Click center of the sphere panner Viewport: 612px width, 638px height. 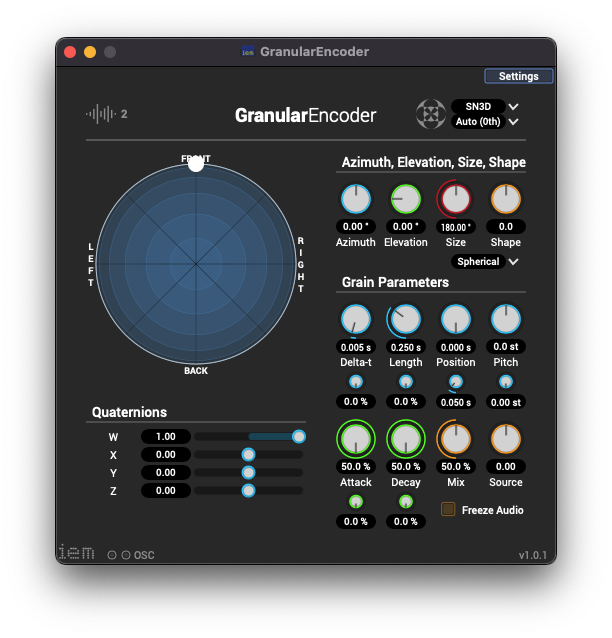click(x=196, y=264)
